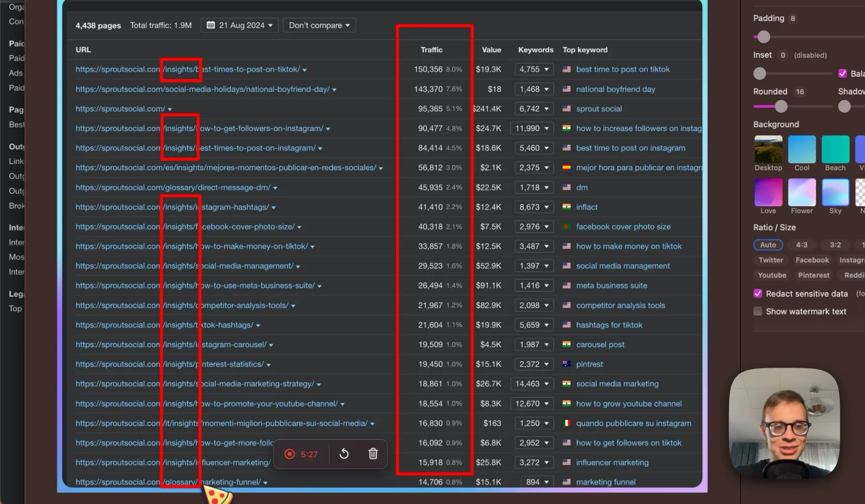
Task: Open the social-media-holidays/national-boyfriend-day URL link
Action: click(203, 89)
